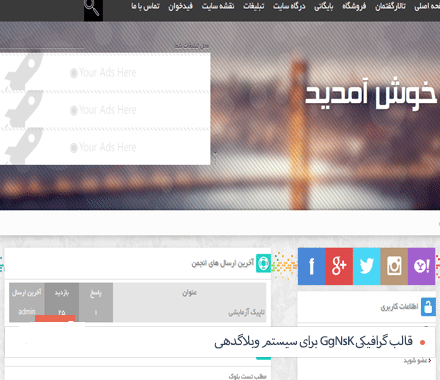
Task: Open the فروشگاه menu item
Action: click(354, 7)
